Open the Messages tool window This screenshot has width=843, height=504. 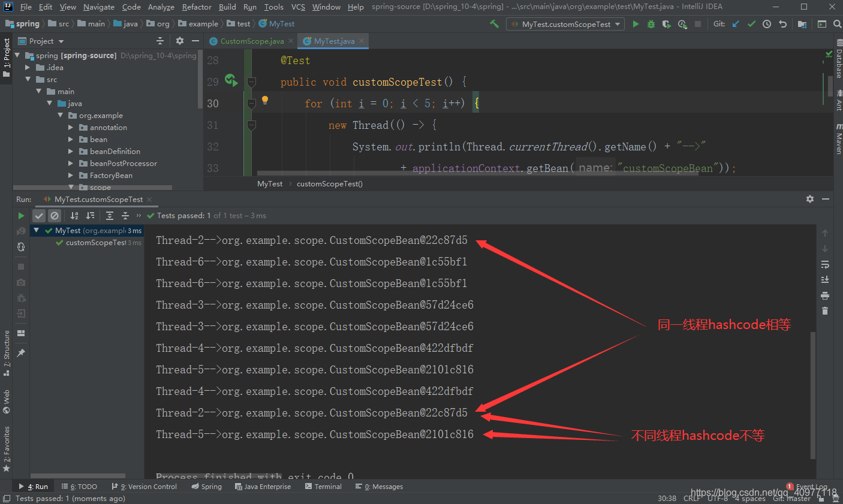(379, 487)
